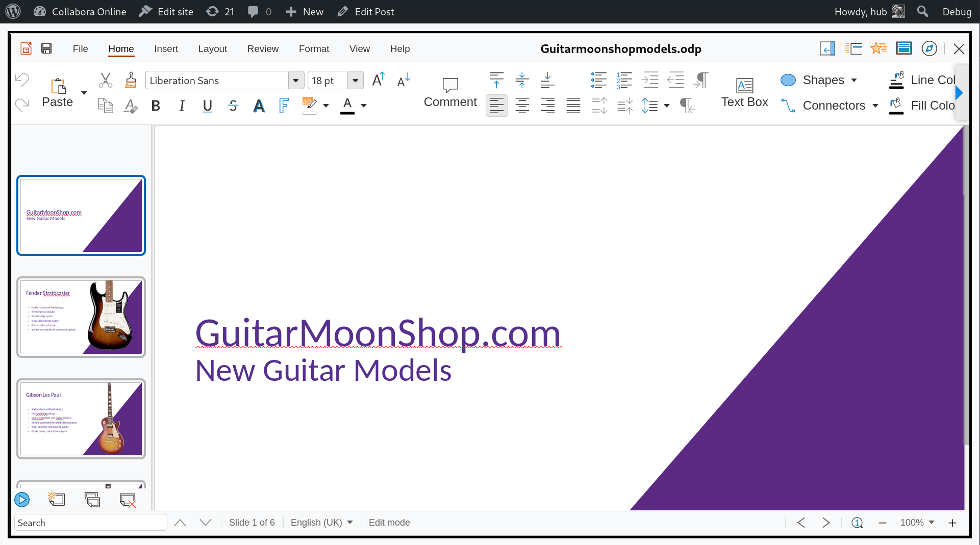Align text to bottom
Image resolution: width=980 pixels, height=545 pixels.
click(547, 80)
